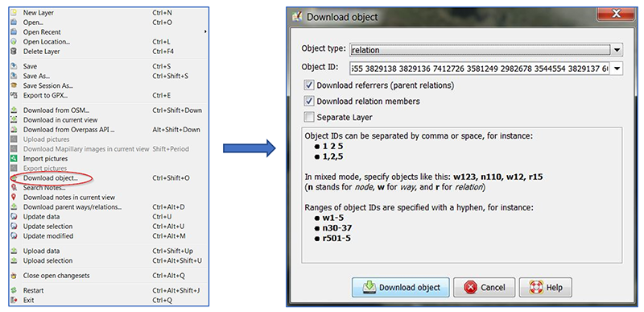Image resolution: width=644 pixels, height=312 pixels.
Task: Click the Save floppy disk icon
Action: (14, 66)
